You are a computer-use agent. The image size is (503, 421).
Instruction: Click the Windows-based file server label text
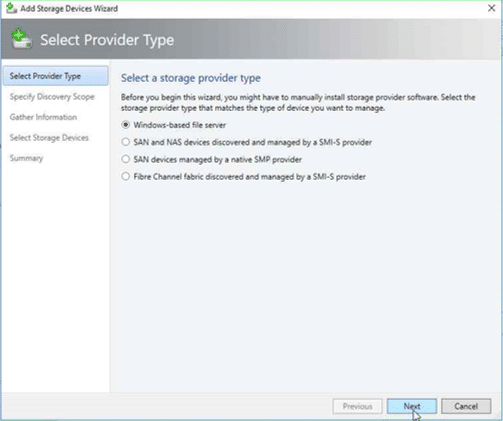click(x=180, y=125)
